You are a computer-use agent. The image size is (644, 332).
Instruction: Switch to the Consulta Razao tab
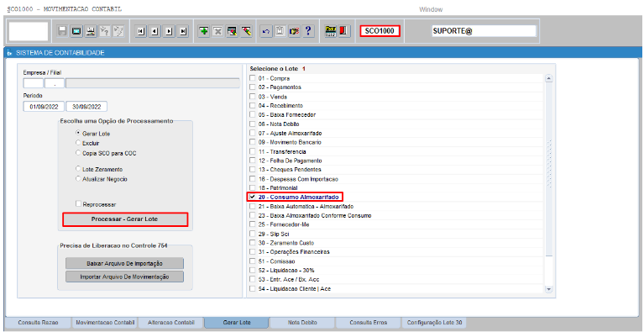tap(38, 323)
